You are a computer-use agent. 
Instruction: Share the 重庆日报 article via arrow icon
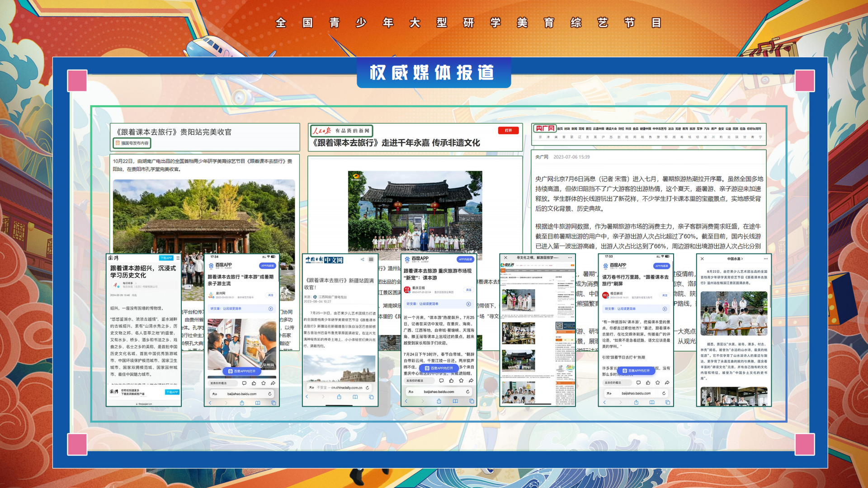471,380
